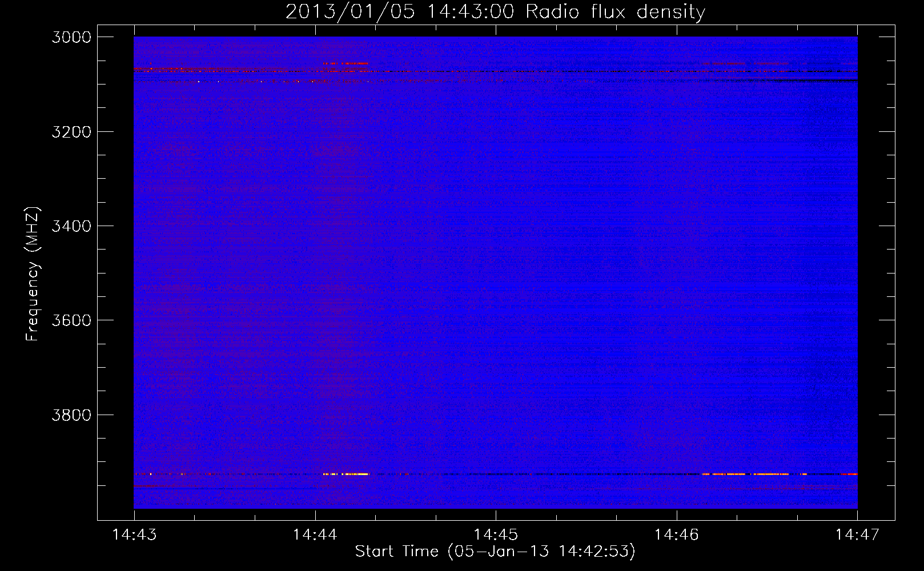The image size is (924, 571).
Task: Click the 14:43 time tick label
Action: 134,534
